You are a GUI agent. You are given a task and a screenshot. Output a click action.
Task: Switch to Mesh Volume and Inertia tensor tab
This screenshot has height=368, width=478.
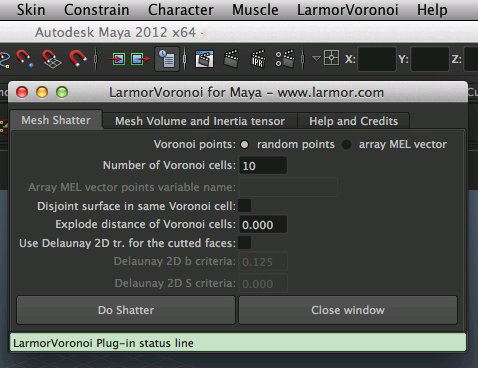(200, 121)
